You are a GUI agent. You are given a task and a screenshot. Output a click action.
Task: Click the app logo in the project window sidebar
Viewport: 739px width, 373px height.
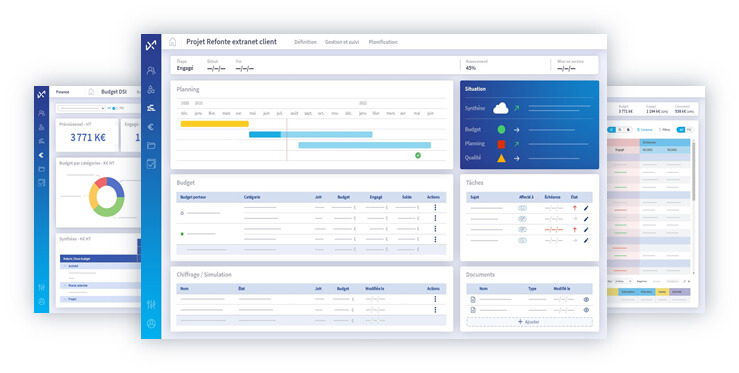coord(151,45)
